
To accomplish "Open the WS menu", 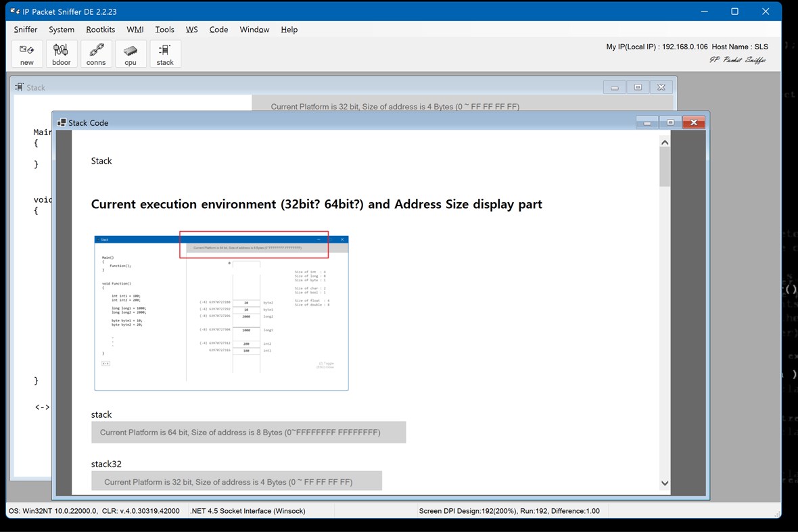I will (x=192, y=30).
